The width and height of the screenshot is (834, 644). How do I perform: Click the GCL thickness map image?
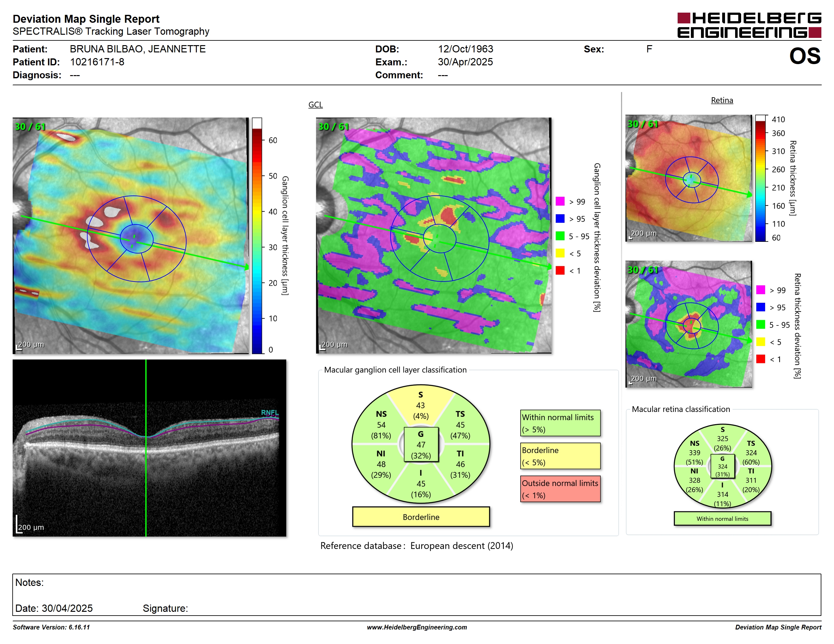(x=130, y=236)
